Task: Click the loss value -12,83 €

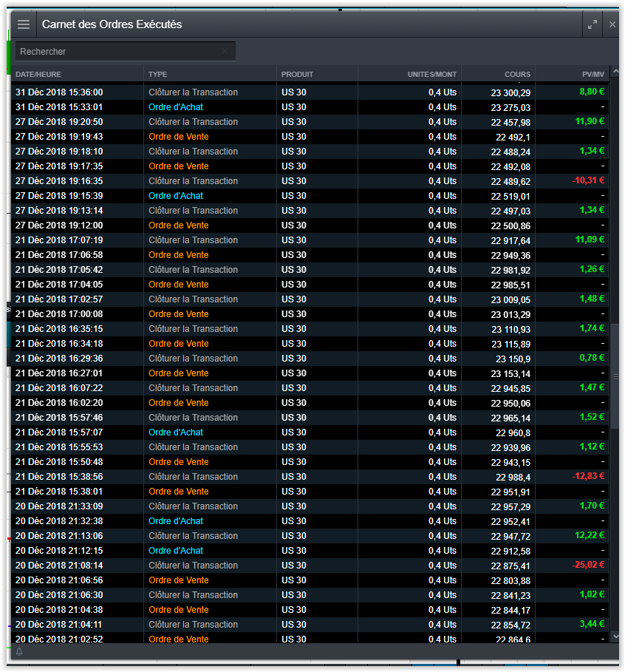Action: click(588, 476)
